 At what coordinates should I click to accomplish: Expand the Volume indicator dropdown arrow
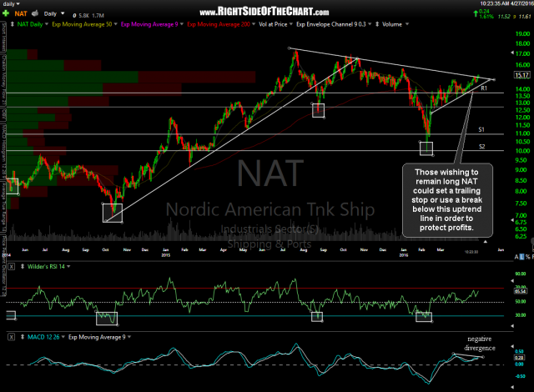click(x=407, y=24)
